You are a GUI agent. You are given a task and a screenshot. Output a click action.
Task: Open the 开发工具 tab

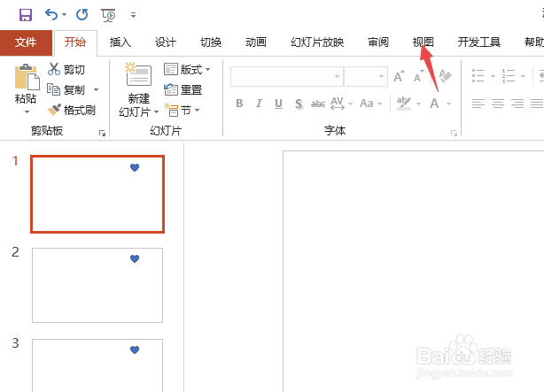point(479,42)
